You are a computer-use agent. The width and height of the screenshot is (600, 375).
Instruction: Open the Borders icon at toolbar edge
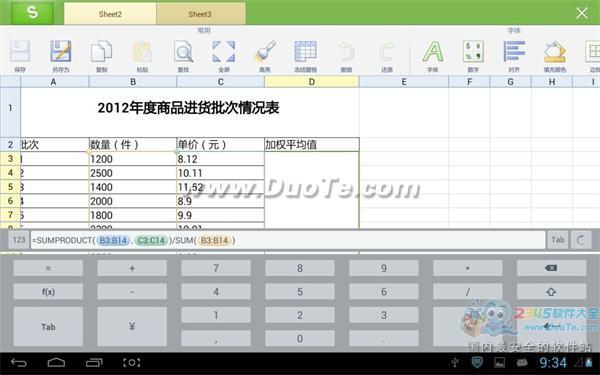pos(593,55)
